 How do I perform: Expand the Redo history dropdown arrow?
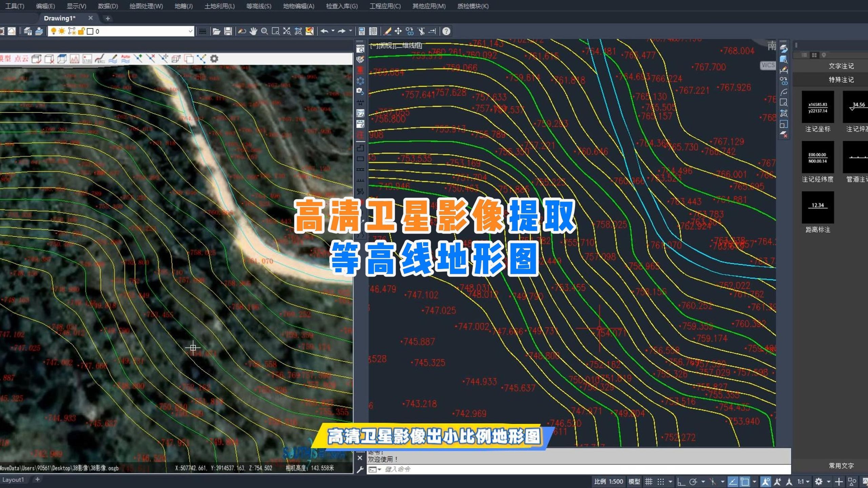(350, 32)
